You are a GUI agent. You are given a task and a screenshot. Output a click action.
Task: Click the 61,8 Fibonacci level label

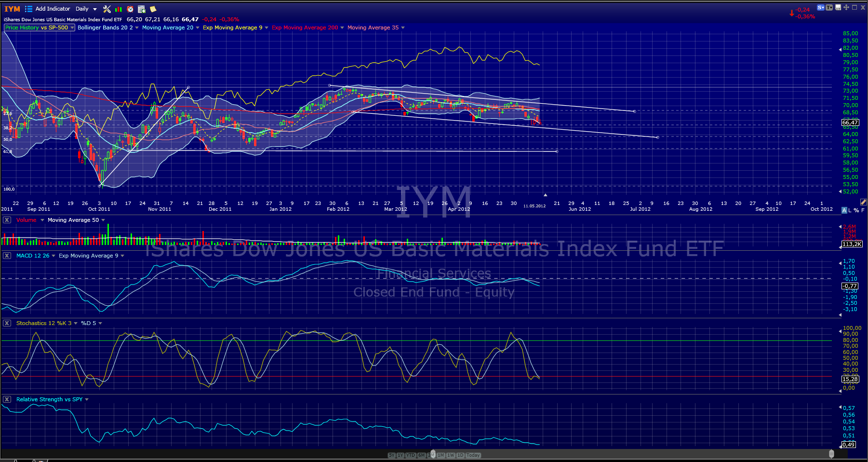tap(8, 151)
